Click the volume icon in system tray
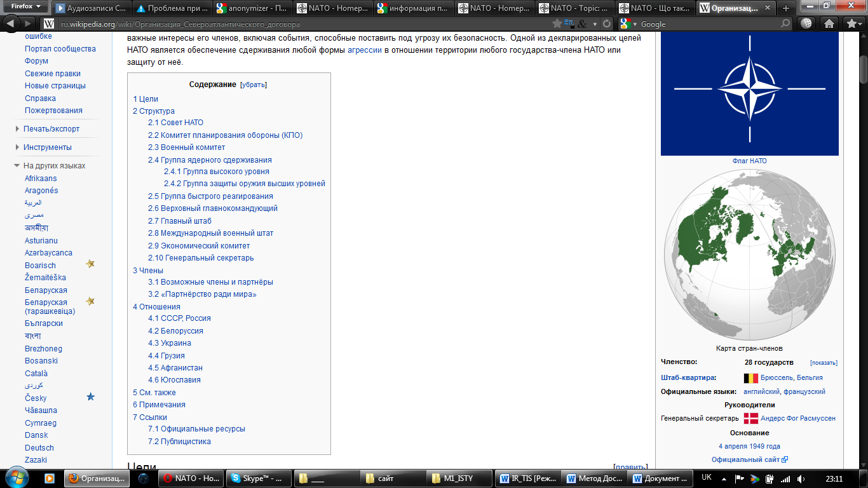Image resolution: width=868 pixels, height=488 pixels. [801, 478]
